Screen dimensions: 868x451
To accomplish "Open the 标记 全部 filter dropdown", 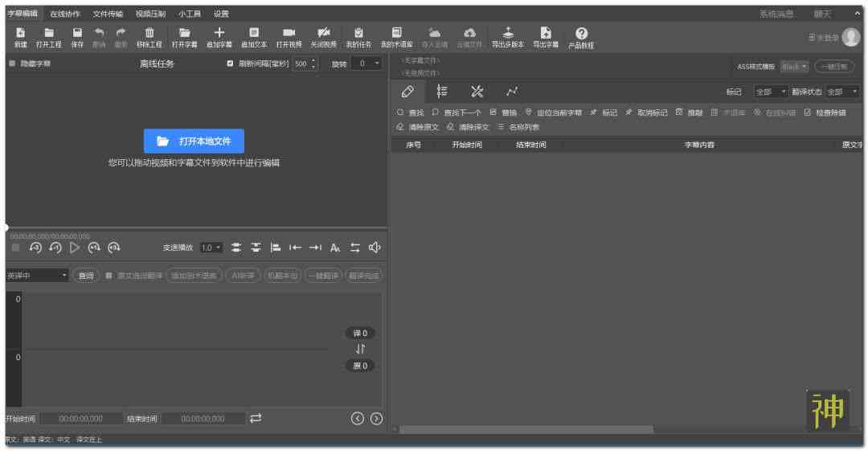I will 771,92.
